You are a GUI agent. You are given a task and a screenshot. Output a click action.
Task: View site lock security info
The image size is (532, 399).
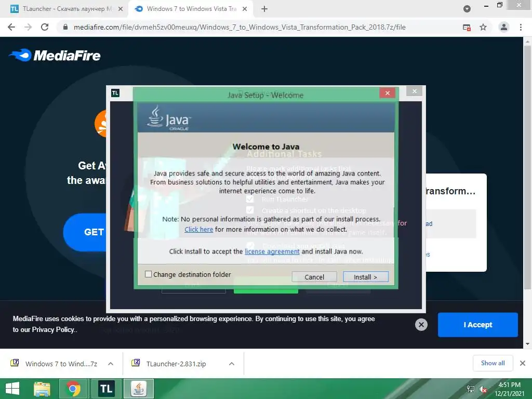pyautogui.click(x=65, y=27)
